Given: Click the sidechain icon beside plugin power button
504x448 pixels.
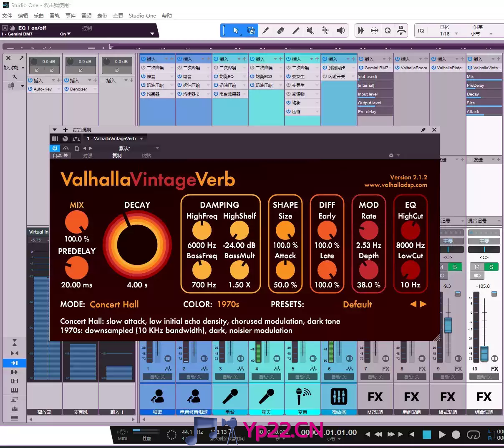Looking at the screenshot, I should click(x=66, y=148).
